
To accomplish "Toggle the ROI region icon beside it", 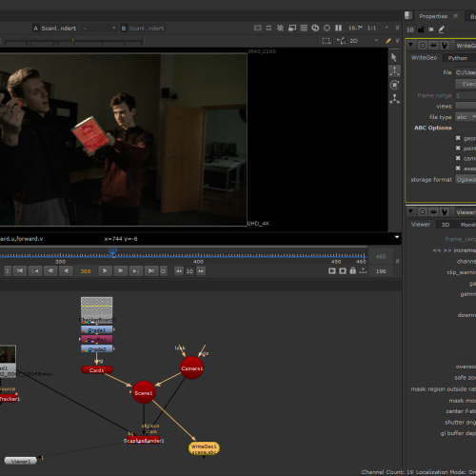I will click(x=268, y=28).
